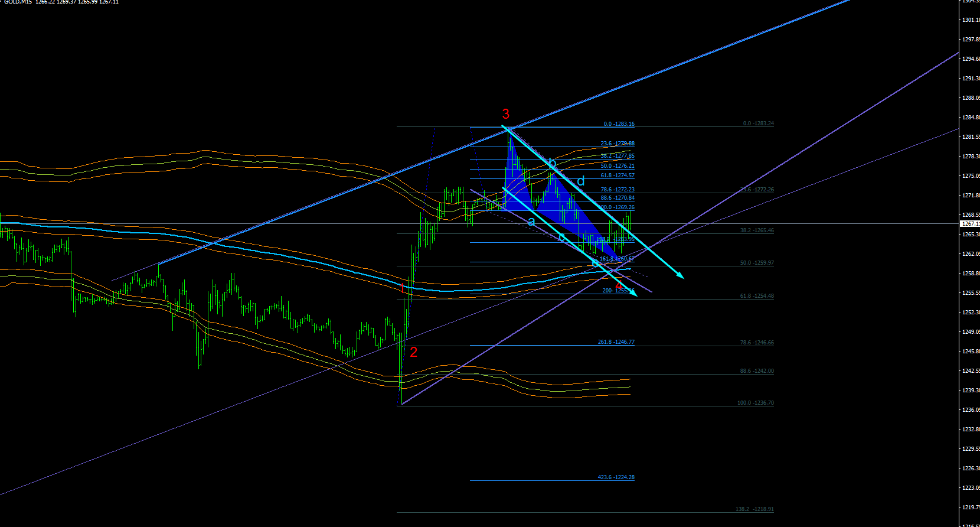The height and width of the screenshot is (527, 980).
Task: Click current price tag on price axis
Action: (970, 224)
